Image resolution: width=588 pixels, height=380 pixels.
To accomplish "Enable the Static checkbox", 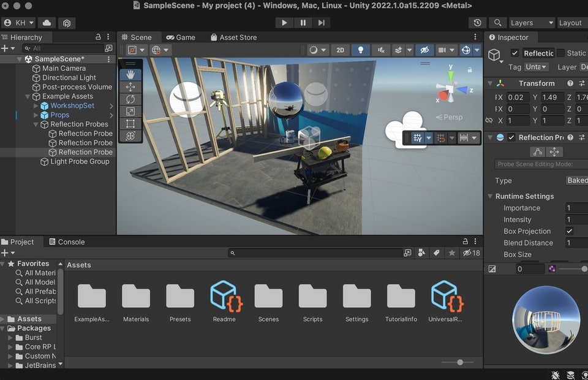I will point(560,53).
